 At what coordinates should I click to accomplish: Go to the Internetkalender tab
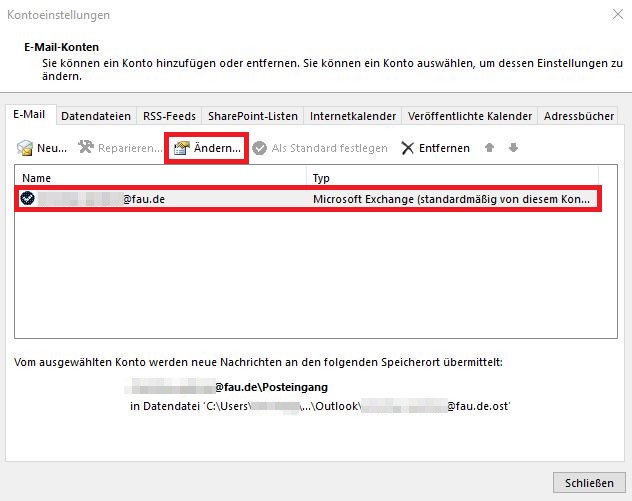(353, 116)
